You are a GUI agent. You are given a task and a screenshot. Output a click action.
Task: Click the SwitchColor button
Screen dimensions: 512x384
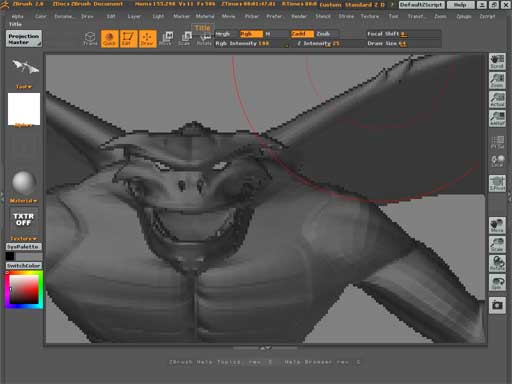[x=24, y=266]
